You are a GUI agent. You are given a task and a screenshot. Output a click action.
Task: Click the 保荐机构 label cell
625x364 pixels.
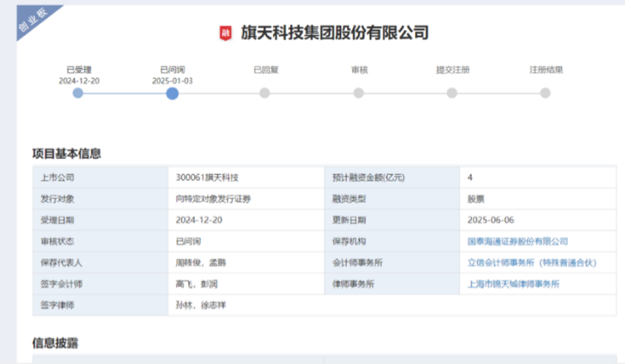click(392, 242)
